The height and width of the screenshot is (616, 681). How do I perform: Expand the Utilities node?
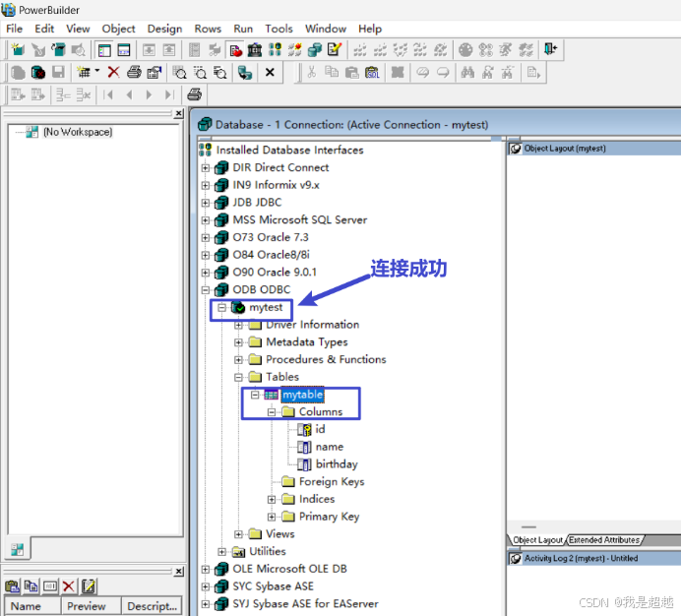[222, 552]
